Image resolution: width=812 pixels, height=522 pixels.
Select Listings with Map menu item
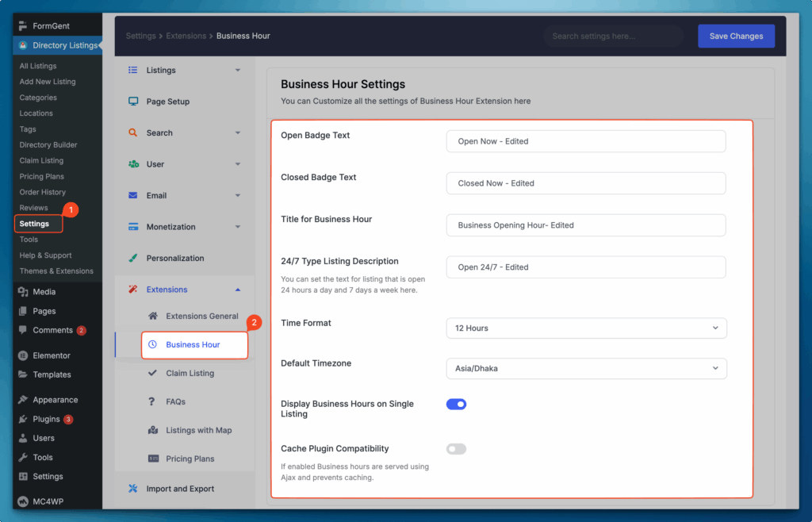click(198, 431)
